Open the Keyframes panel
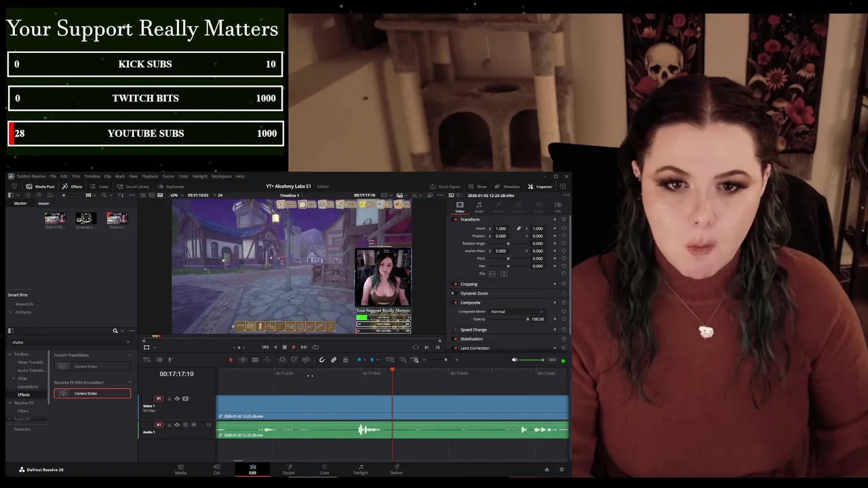Screen dimensions: 868x488 (171, 186)
